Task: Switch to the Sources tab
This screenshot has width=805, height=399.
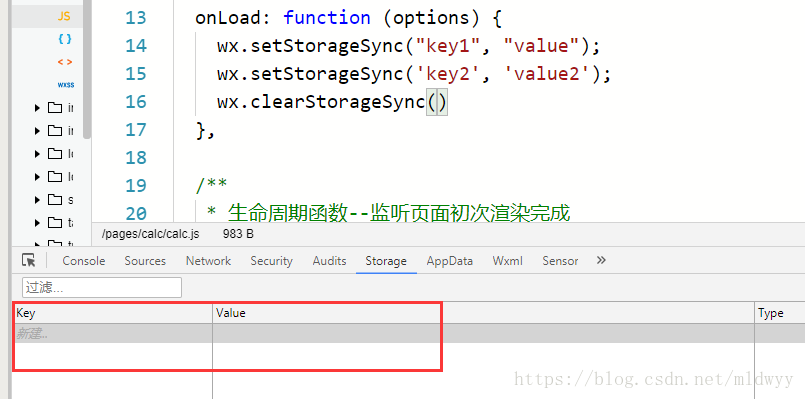Action: pos(145,261)
